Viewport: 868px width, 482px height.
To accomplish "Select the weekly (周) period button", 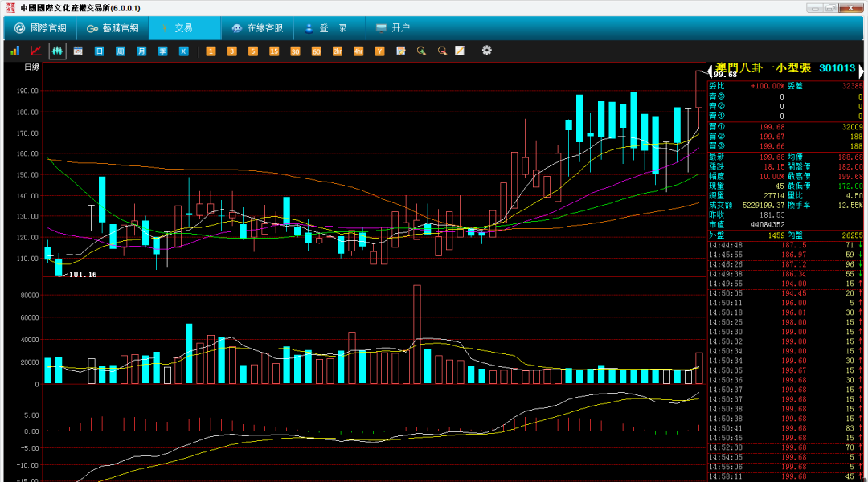I will pos(120,51).
